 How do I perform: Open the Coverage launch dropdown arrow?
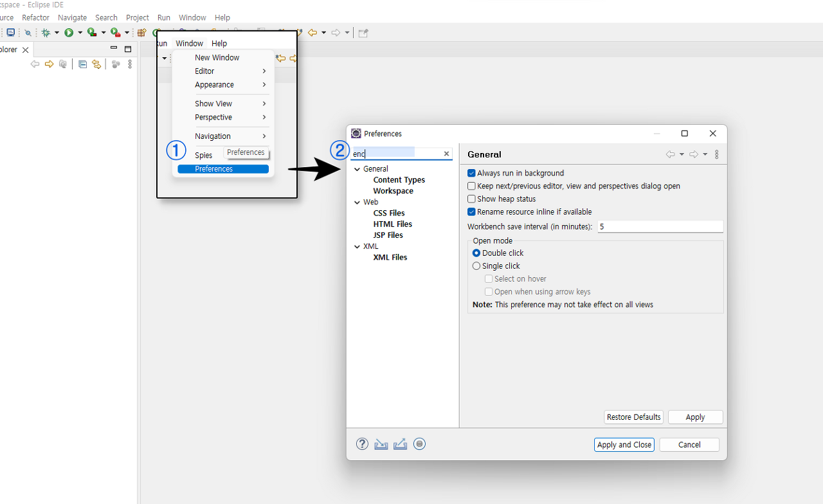tap(103, 33)
